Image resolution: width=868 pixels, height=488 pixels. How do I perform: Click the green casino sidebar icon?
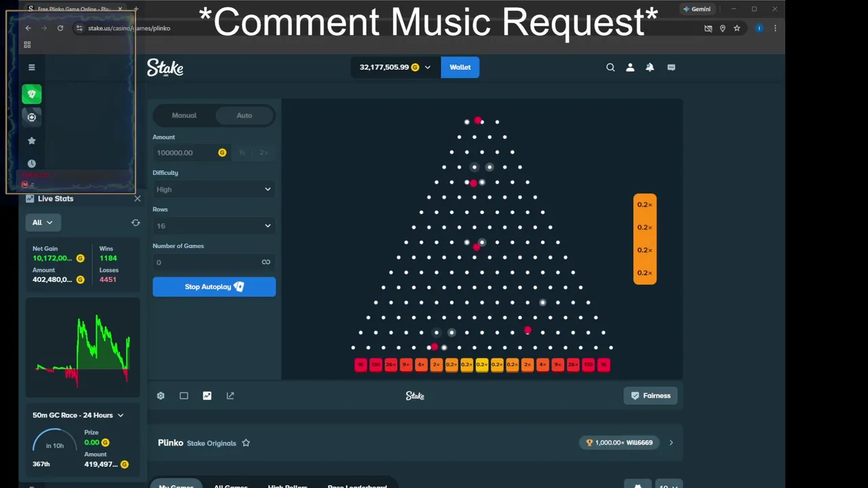tap(32, 94)
